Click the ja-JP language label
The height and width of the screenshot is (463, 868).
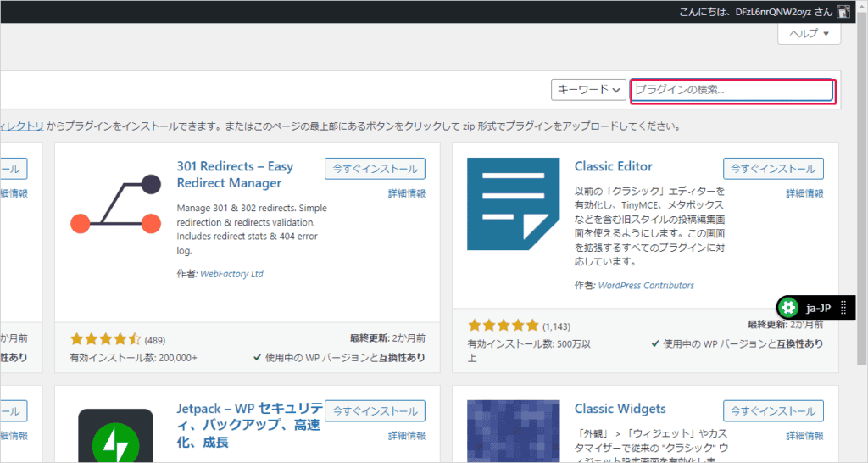point(818,308)
